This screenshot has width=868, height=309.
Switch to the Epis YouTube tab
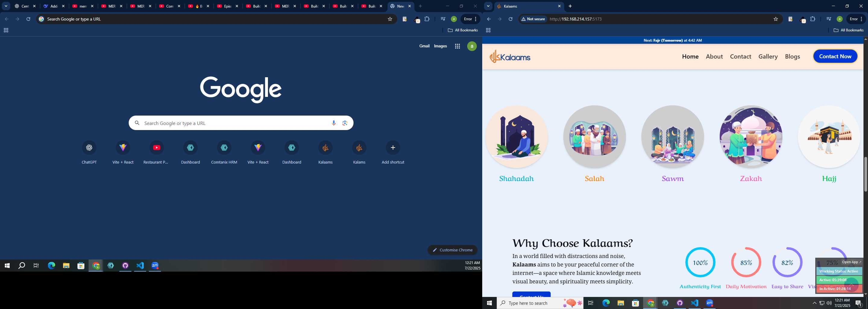(x=228, y=6)
